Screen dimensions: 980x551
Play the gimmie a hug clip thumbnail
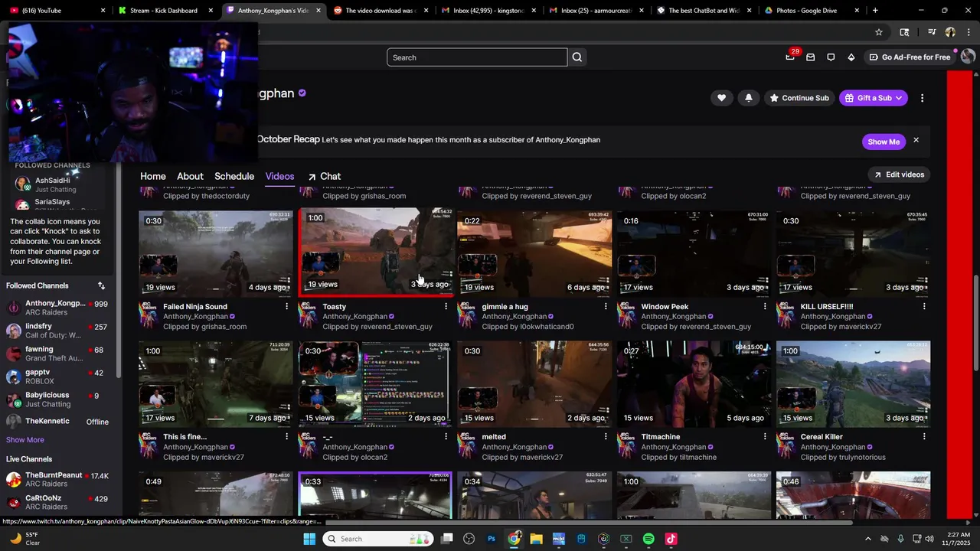coord(534,253)
